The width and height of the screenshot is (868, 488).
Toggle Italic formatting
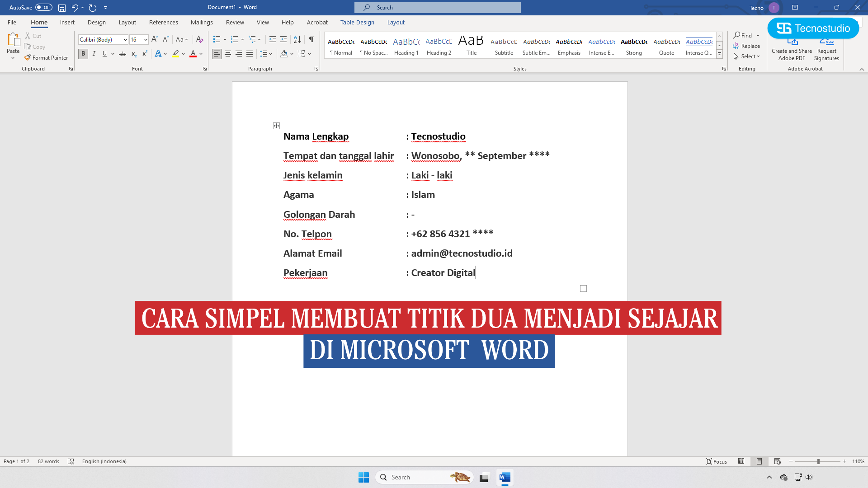coord(94,54)
